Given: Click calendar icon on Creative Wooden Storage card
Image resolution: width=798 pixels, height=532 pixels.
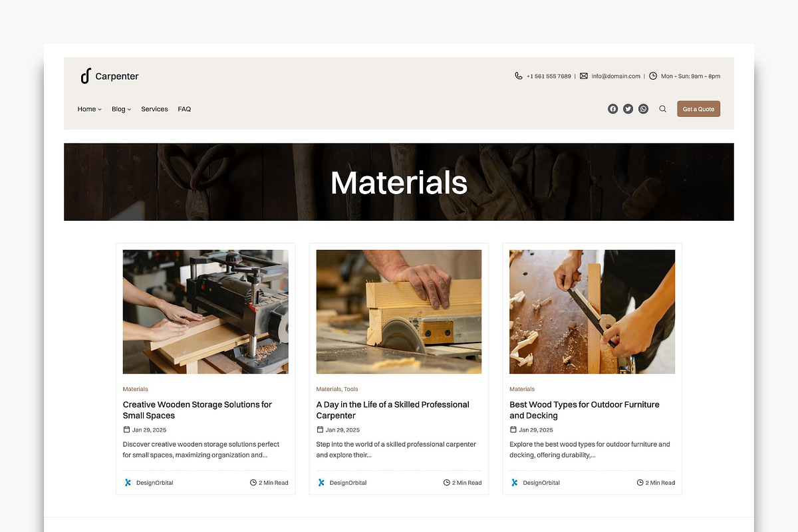Looking at the screenshot, I should pos(126,430).
